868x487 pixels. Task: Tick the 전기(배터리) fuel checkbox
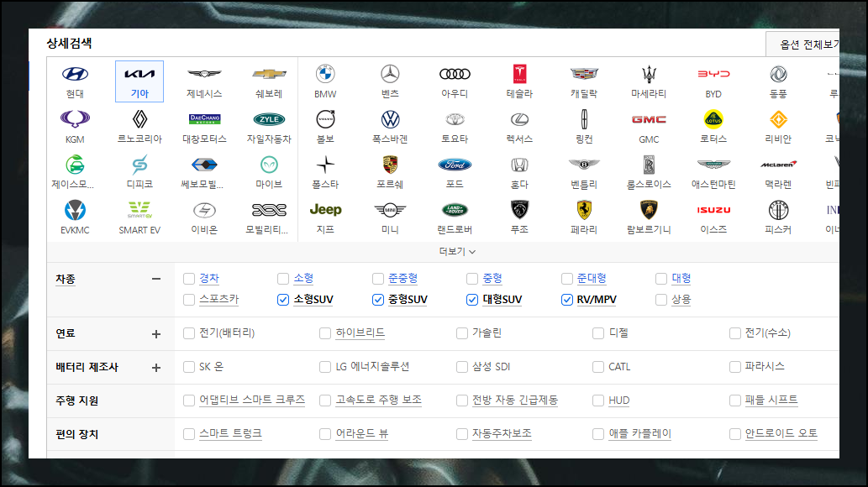[189, 333]
